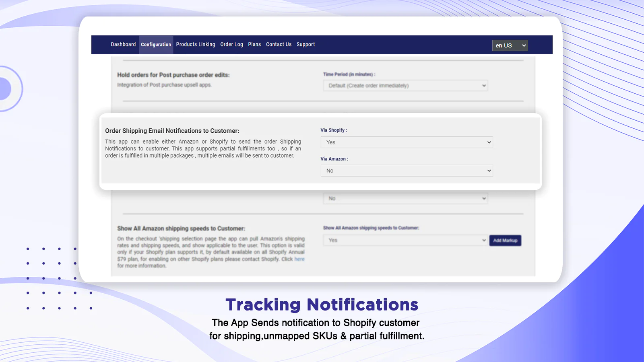Viewport: 644px width, 362px height.
Task: Expand the Via Shopify dropdown
Action: pos(407,142)
